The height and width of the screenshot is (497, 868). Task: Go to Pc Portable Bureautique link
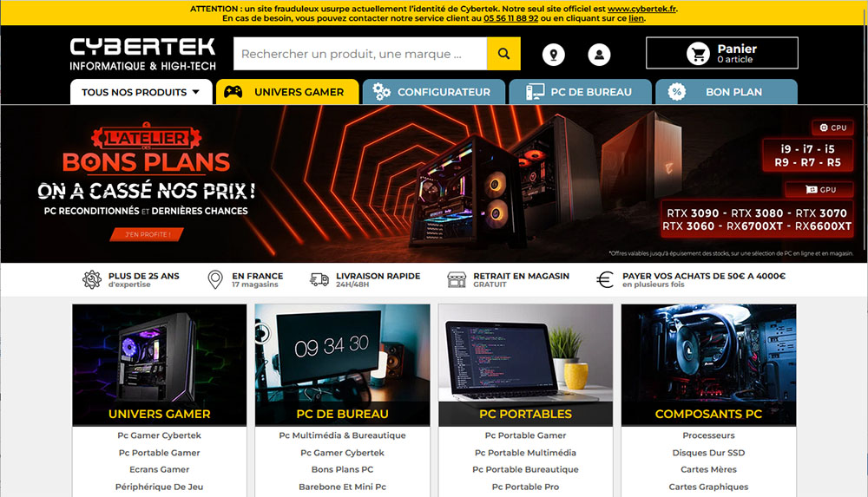click(525, 469)
